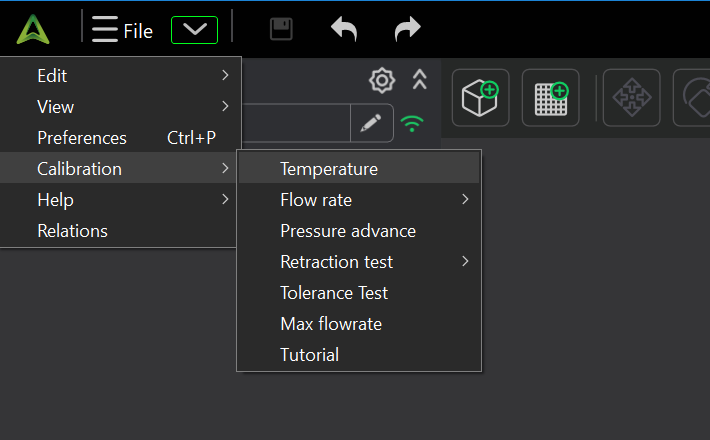Click the redo arrow icon
Viewport: 710px width, 440px height.
407,30
